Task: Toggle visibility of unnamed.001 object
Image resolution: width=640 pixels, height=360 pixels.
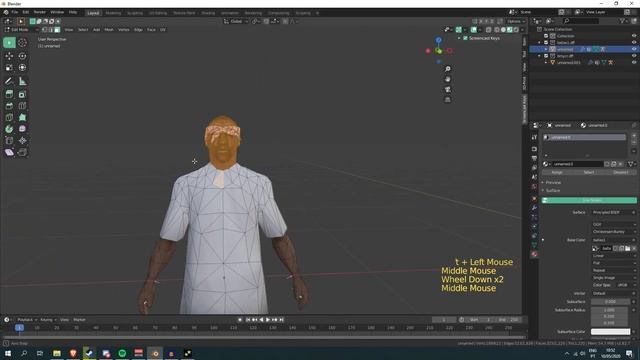Action: point(634,62)
